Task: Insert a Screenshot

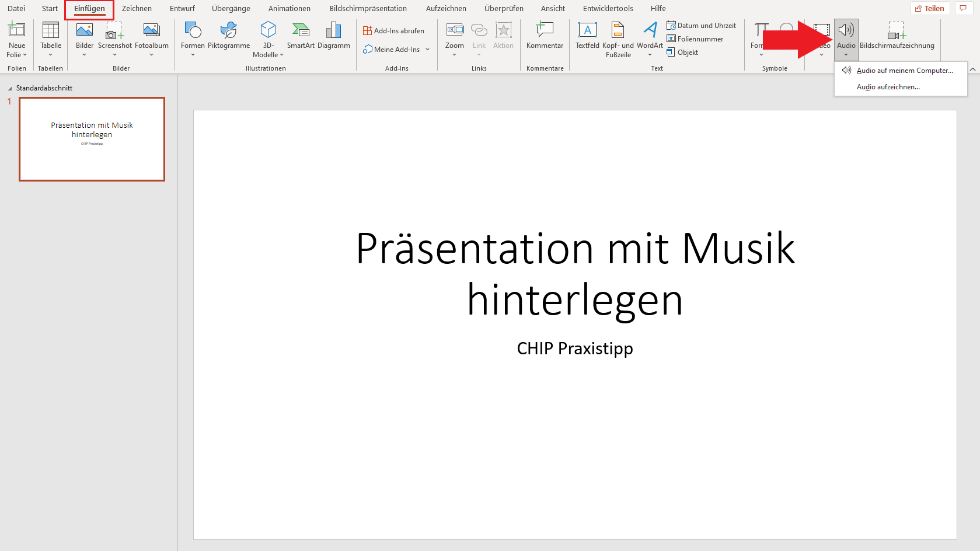Action: coord(114,35)
